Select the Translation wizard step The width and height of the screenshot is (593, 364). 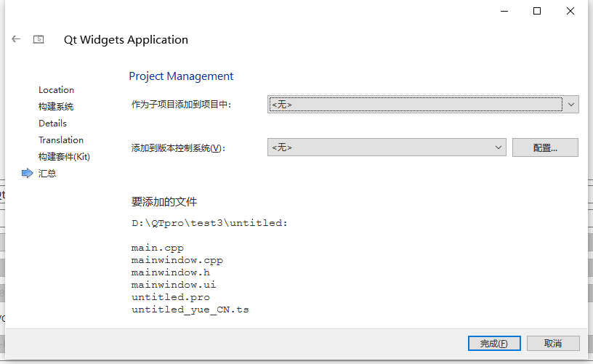(x=61, y=139)
